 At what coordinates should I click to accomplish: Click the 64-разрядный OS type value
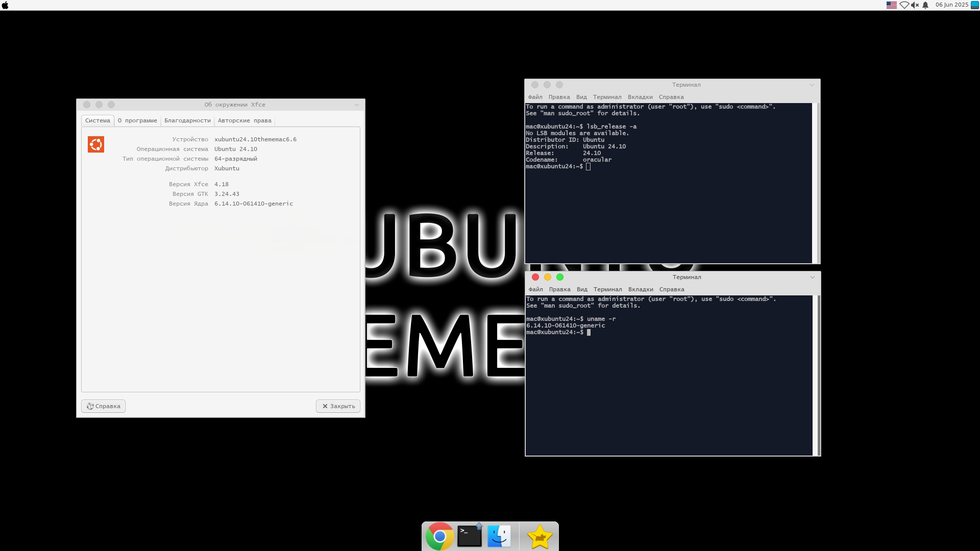[x=236, y=159]
